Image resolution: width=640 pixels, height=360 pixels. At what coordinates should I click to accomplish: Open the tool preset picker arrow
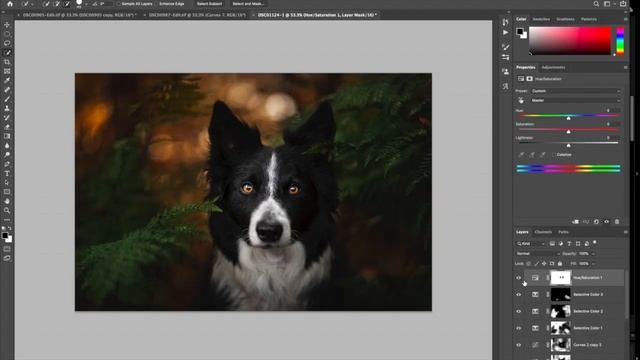pyautogui.click(x=32, y=4)
